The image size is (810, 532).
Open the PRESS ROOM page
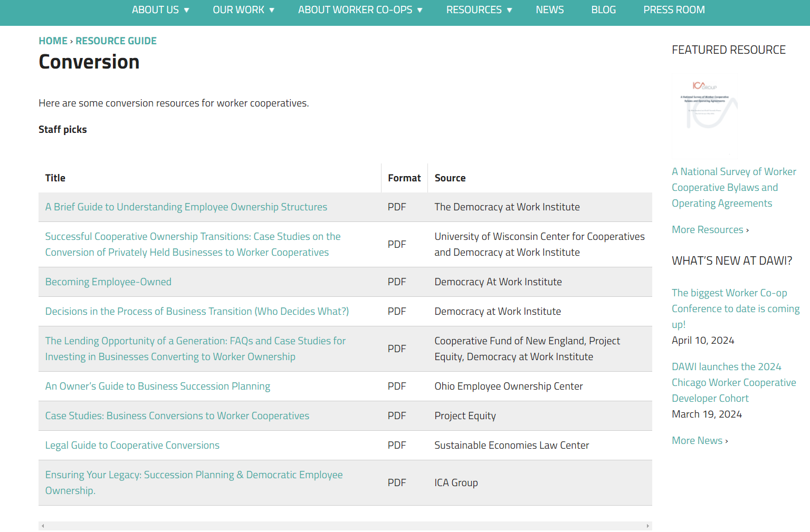pos(674,10)
